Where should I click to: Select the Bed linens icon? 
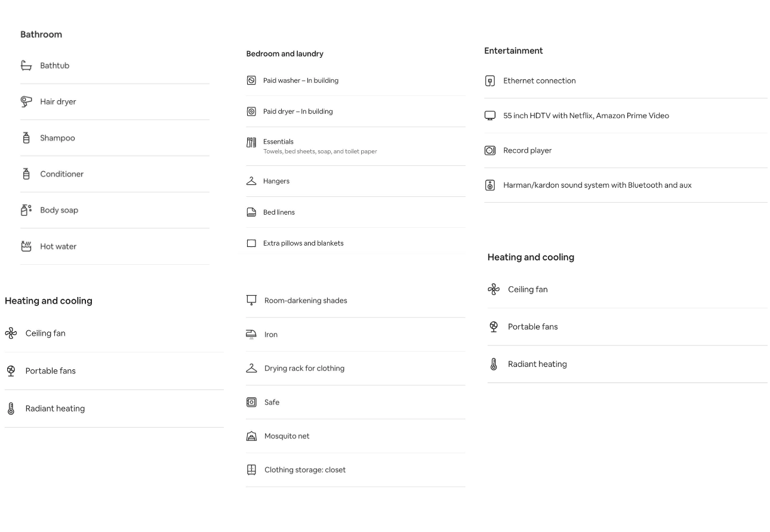pos(251,212)
